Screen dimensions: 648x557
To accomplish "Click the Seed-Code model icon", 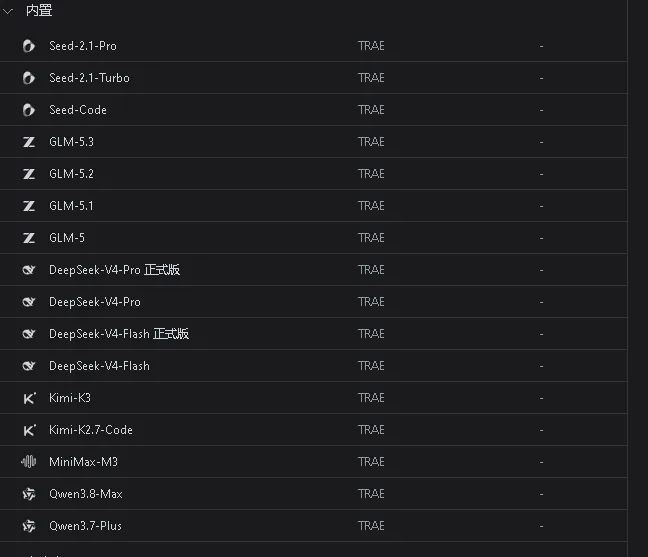I will 29,110.
